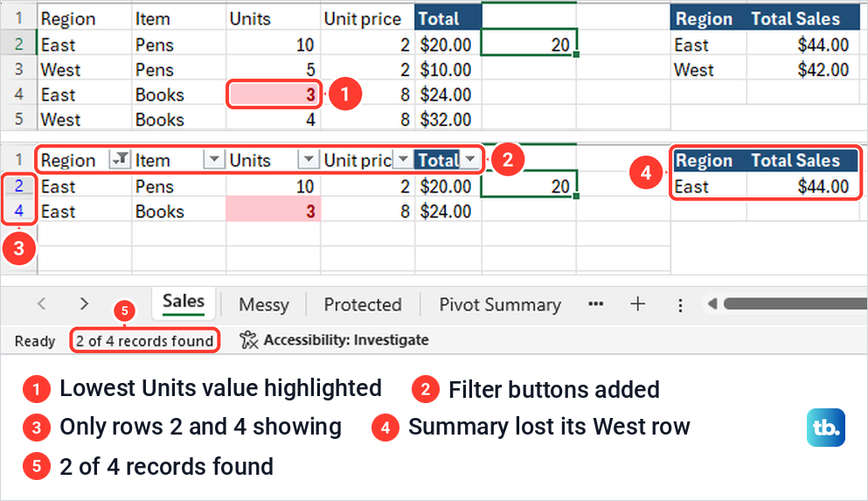Screen dimensions: 868x501
Task: Click the Accessibility checker icon
Action: [x=249, y=340]
